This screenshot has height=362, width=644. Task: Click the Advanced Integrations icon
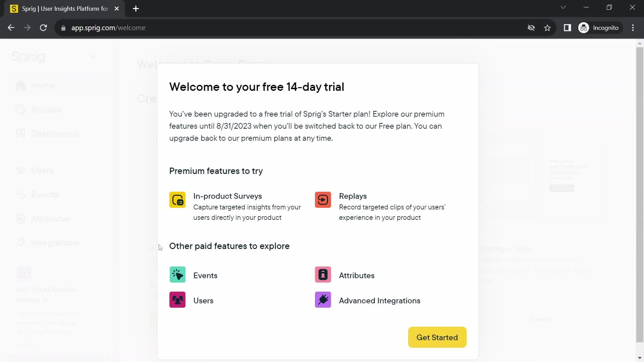click(323, 301)
